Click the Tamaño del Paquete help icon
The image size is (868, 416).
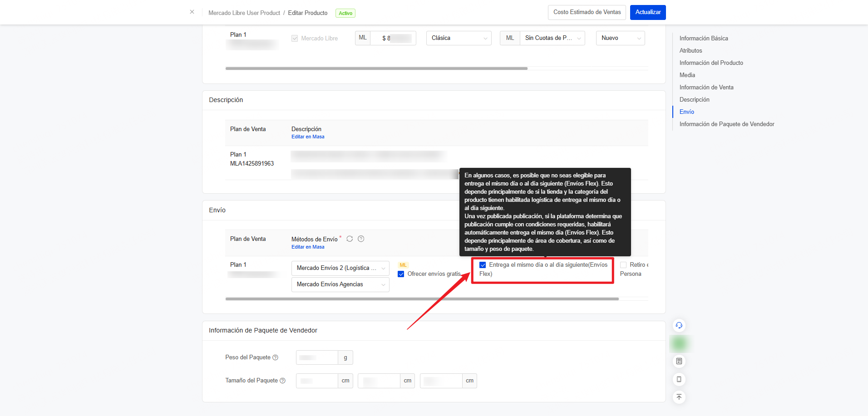coord(282,381)
